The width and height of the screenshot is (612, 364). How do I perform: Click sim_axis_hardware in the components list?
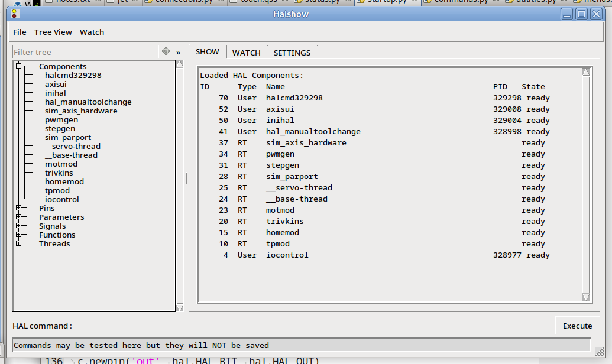[306, 143]
